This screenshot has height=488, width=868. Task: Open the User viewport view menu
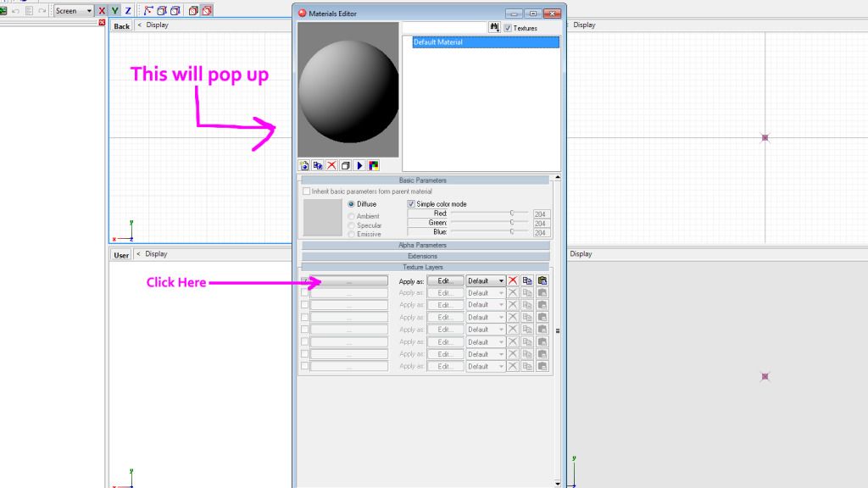(x=121, y=255)
